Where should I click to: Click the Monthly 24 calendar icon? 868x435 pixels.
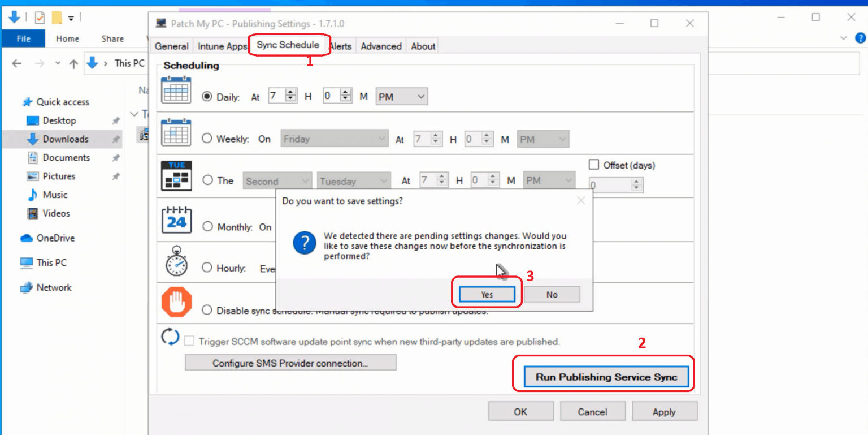pyautogui.click(x=176, y=221)
